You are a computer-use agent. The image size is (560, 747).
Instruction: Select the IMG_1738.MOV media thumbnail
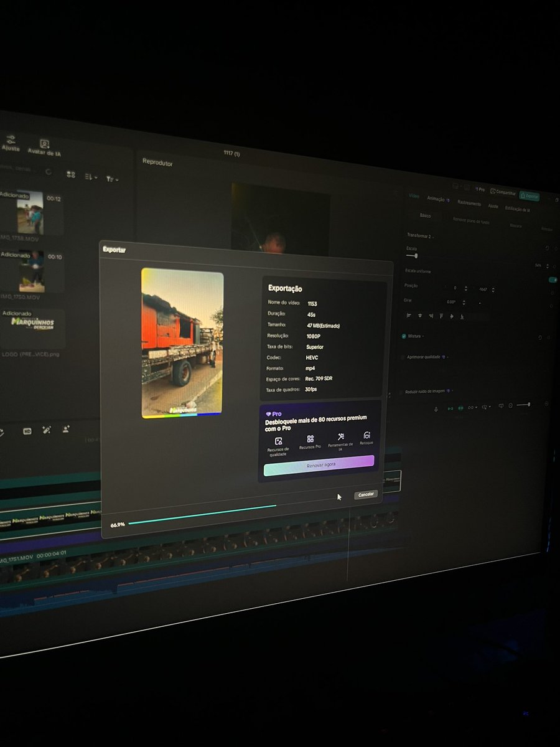tap(30, 212)
